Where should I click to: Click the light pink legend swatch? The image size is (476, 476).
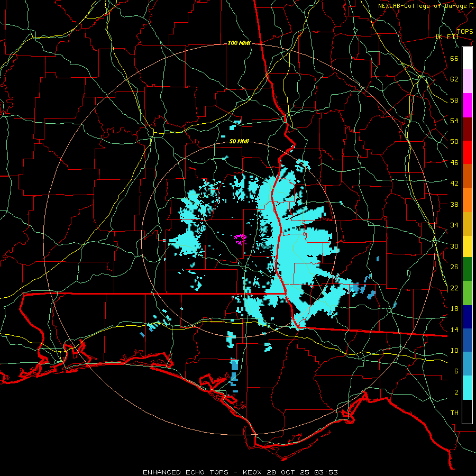click(467, 81)
